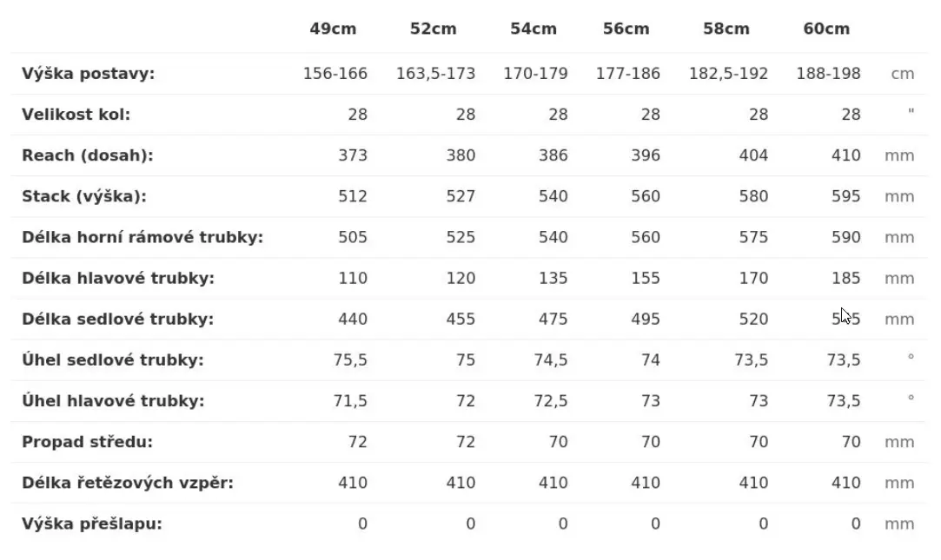Image resolution: width=941 pixels, height=560 pixels.
Task: Select the 58cm size header
Action: [726, 29]
